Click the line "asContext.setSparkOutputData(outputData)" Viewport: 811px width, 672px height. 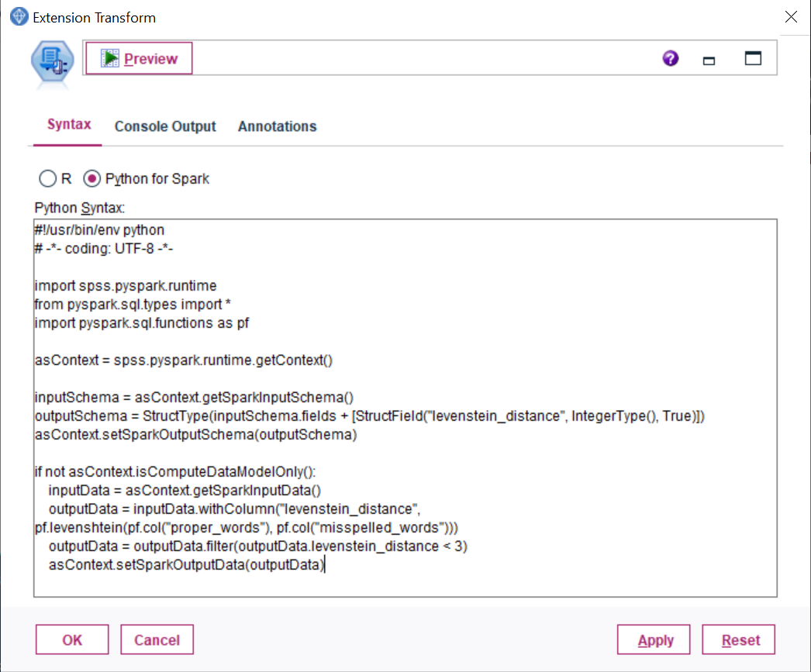pyautogui.click(x=186, y=565)
